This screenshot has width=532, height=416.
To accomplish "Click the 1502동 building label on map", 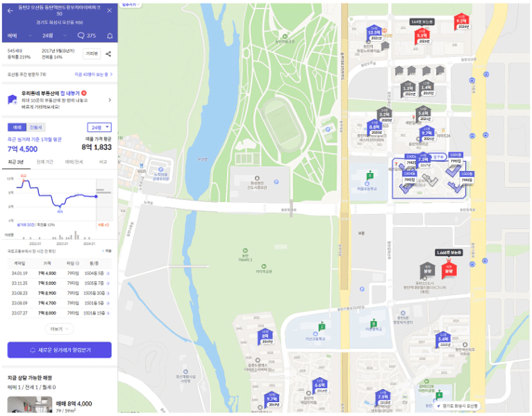I will tap(467, 174).
